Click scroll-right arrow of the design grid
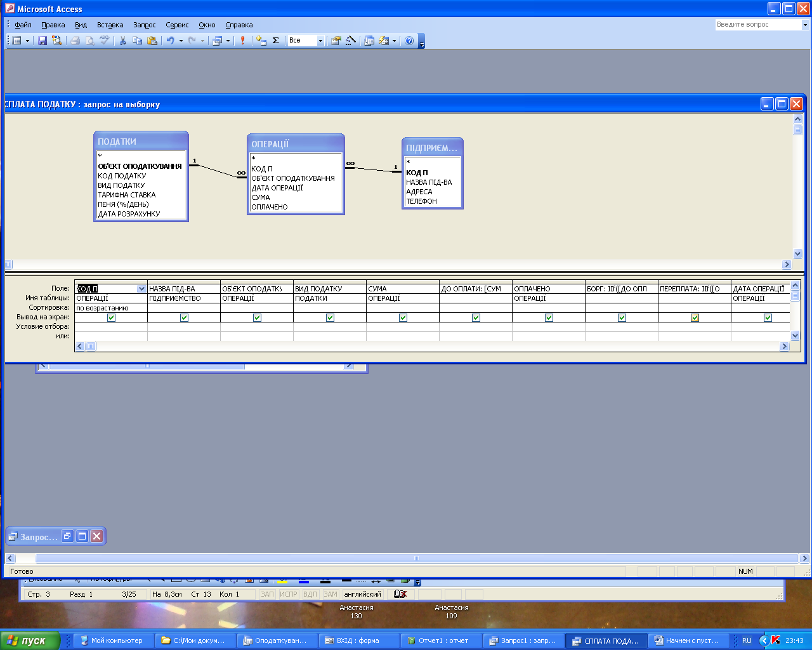The height and width of the screenshot is (650, 812). coord(785,347)
